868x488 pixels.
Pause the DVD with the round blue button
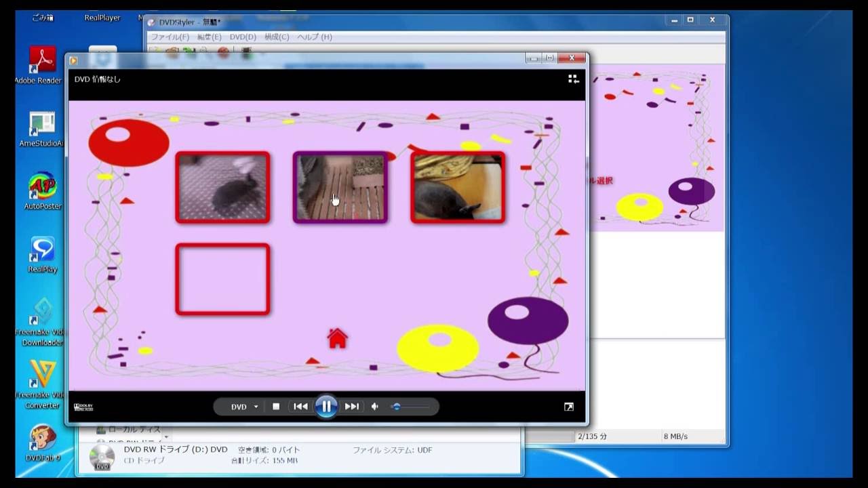coord(326,407)
